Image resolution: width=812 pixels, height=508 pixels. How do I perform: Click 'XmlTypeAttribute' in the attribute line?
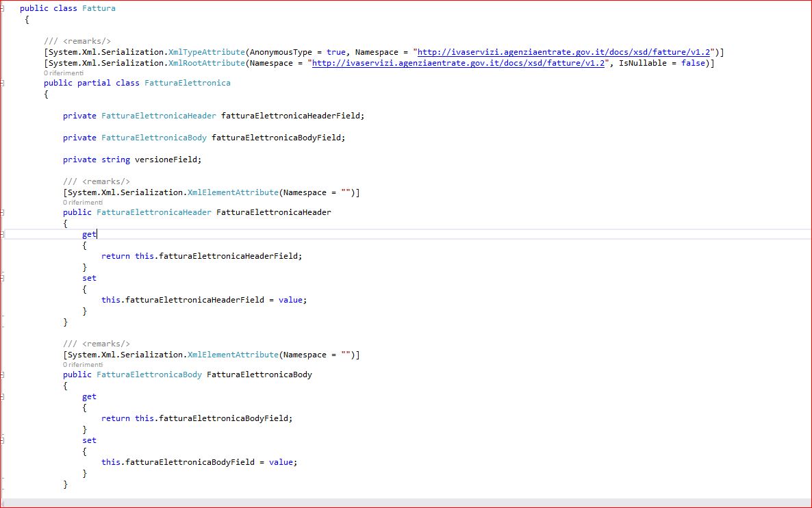(207, 52)
